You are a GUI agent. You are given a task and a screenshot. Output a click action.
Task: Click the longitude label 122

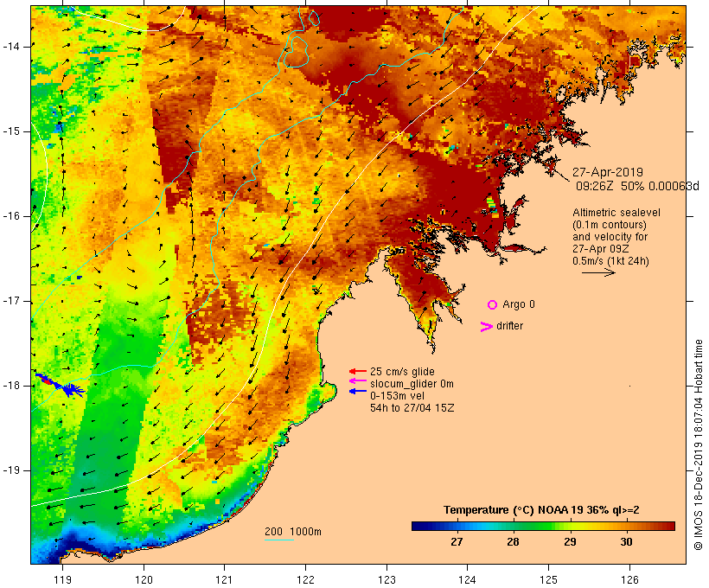(306, 580)
